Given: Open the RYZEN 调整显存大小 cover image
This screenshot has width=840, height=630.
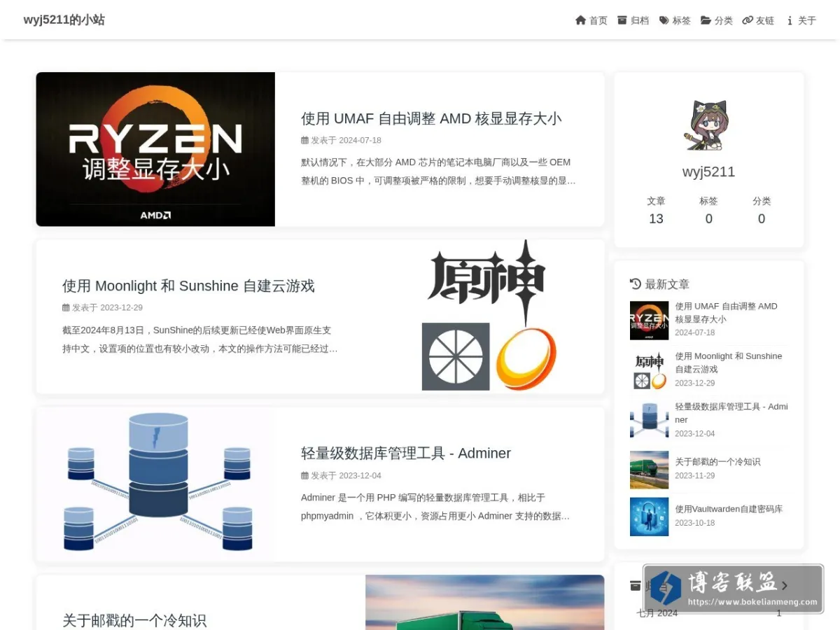Looking at the screenshot, I should [155, 149].
